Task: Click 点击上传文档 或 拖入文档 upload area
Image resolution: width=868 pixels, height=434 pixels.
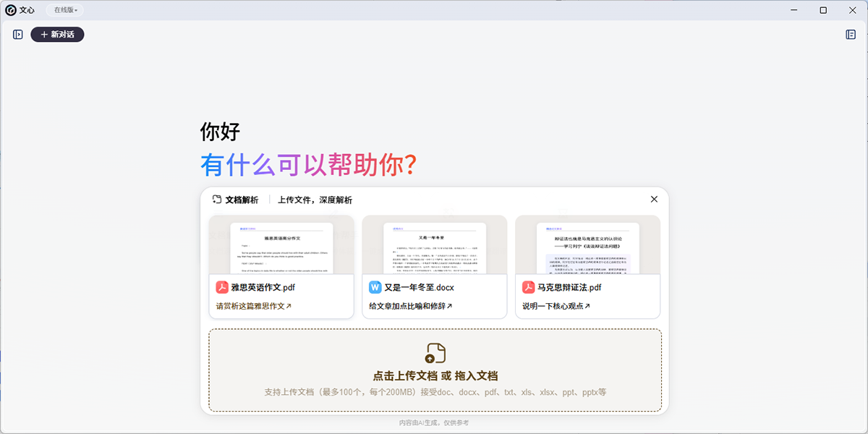Action: (x=435, y=376)
